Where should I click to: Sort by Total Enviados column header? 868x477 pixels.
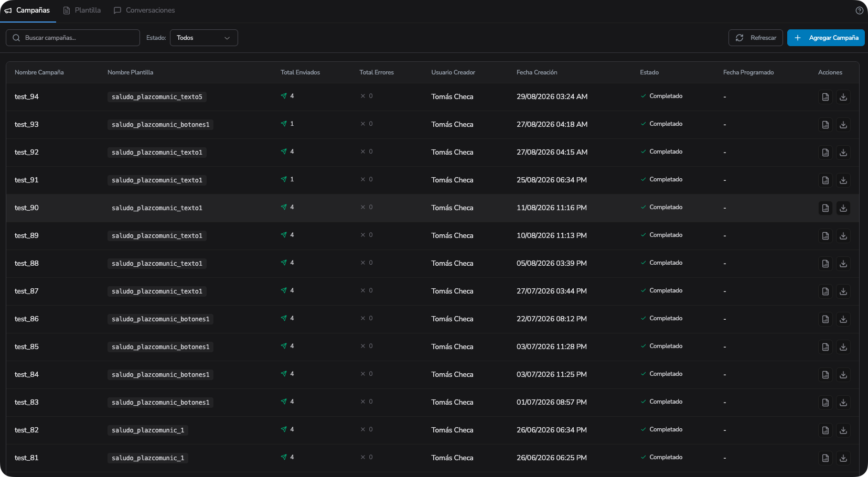[300, 72]
